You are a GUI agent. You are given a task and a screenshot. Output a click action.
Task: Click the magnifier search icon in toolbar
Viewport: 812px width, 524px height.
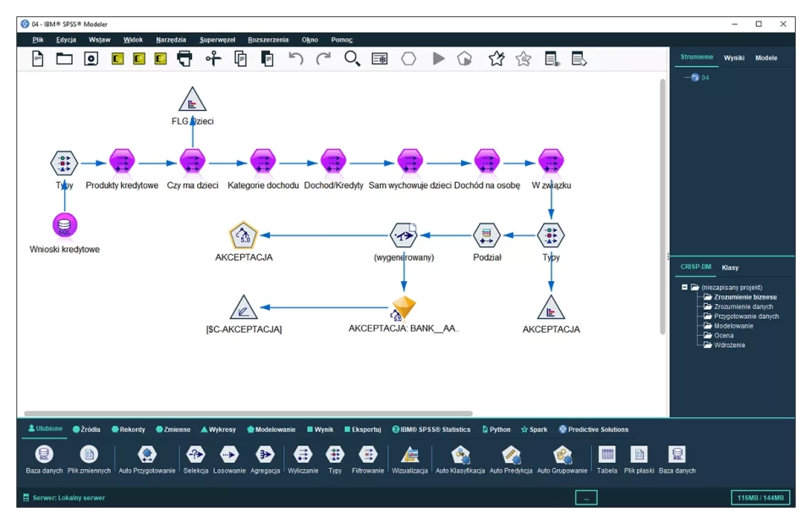click(x=352, y=58)
